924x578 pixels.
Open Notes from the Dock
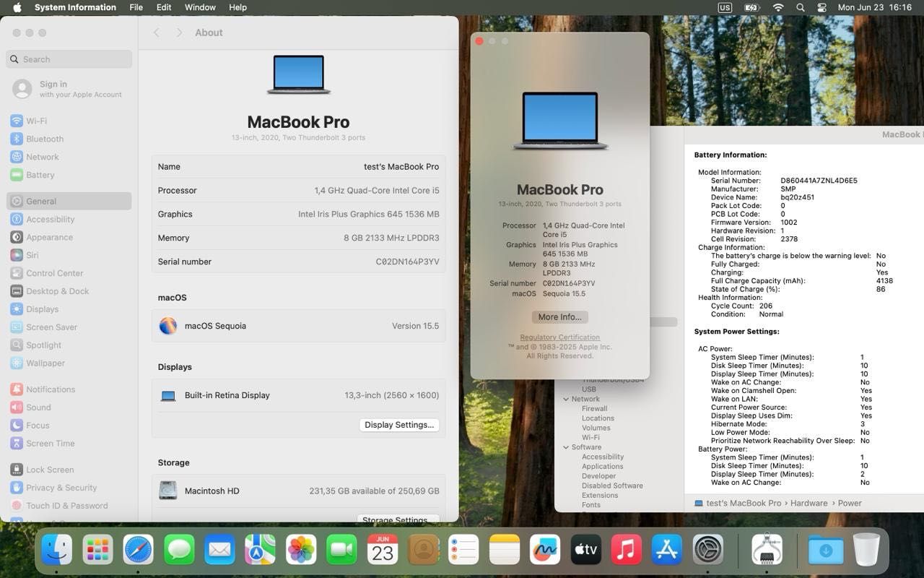coord(505,550)
